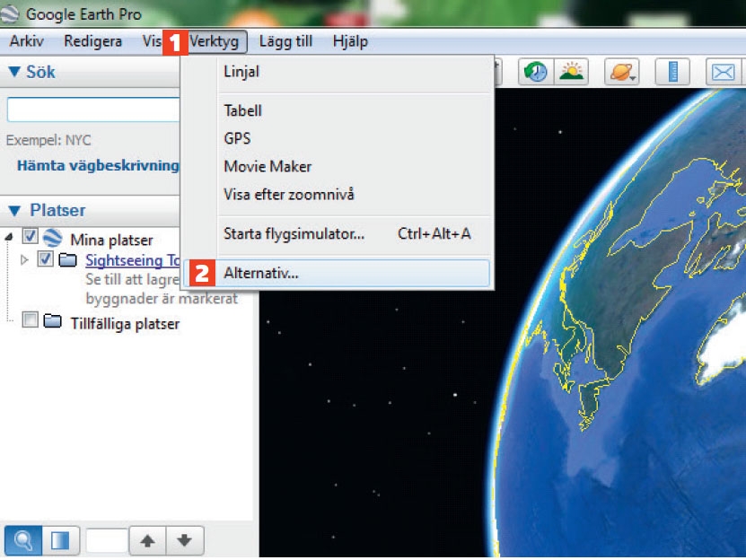Uncheck the Sightseeing Tour checkbox

pyautogui.click(x=46, y=260)
